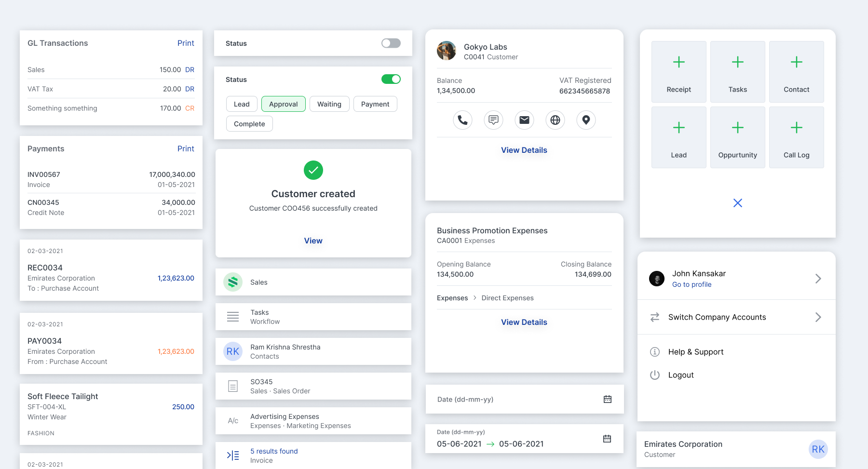Expand Switch Company Accounts chevron
This screenshot has height=469, width=868.
point(818,317)
